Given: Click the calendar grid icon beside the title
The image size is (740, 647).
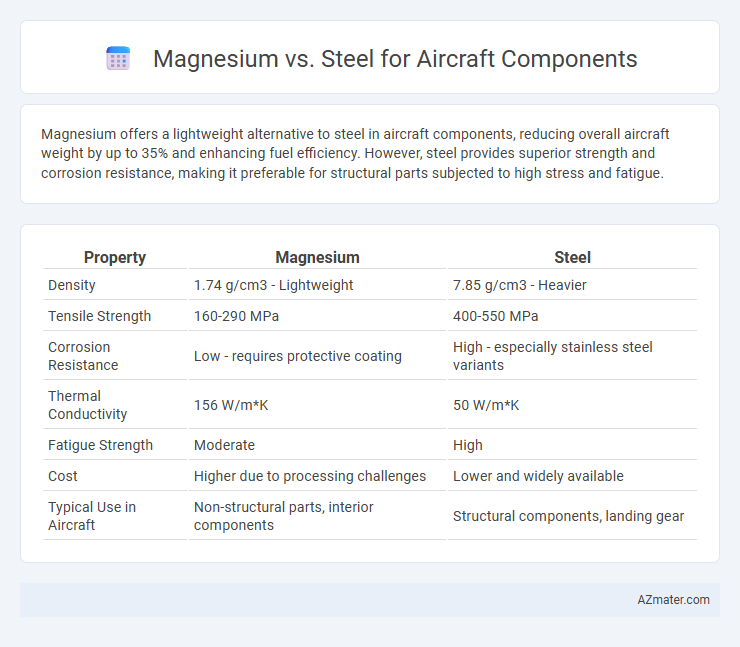Looking at the screenshot, I should coord(118,59).
